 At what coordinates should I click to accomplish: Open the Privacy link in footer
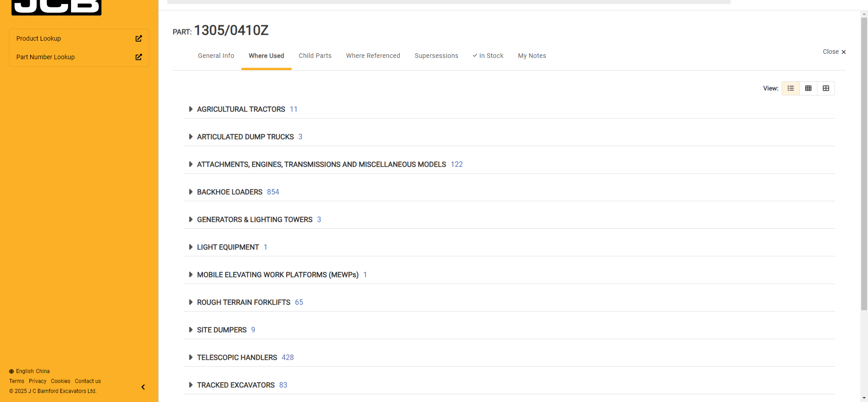click(x=38, y=381)
